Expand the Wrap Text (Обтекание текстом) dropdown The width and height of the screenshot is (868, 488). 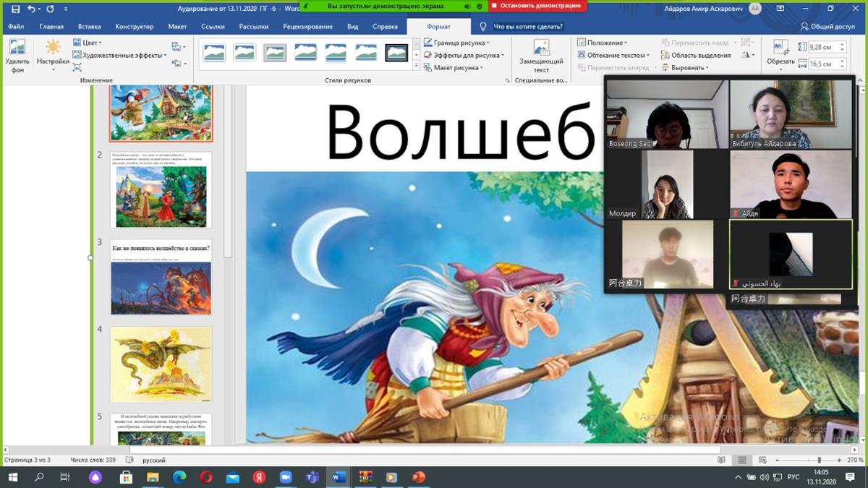(x=613, y=55)
